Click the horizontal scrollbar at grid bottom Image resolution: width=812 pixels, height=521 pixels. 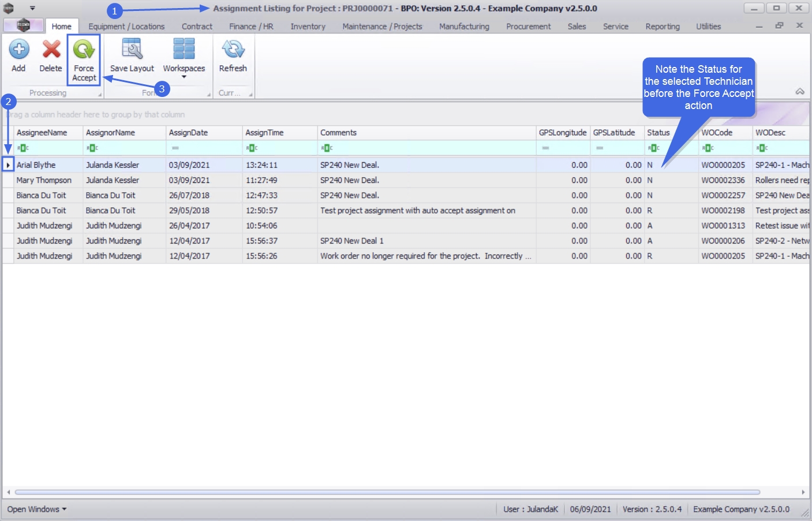[x=387, y=492]
